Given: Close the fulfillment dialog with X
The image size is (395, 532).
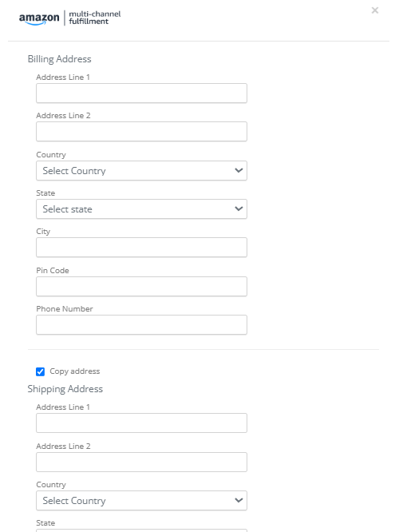Looking at the screenshot, I should coord(375,10).
